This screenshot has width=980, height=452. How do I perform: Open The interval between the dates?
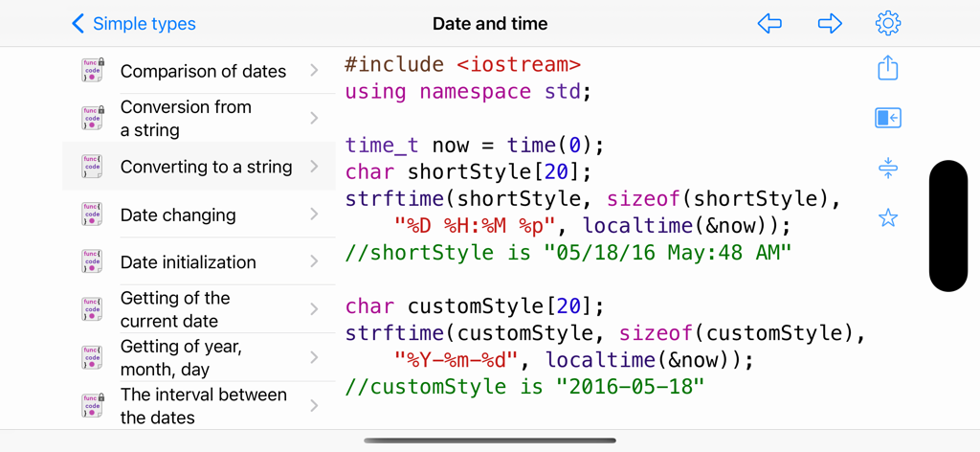pyautogui.click(x=199, y=405)
